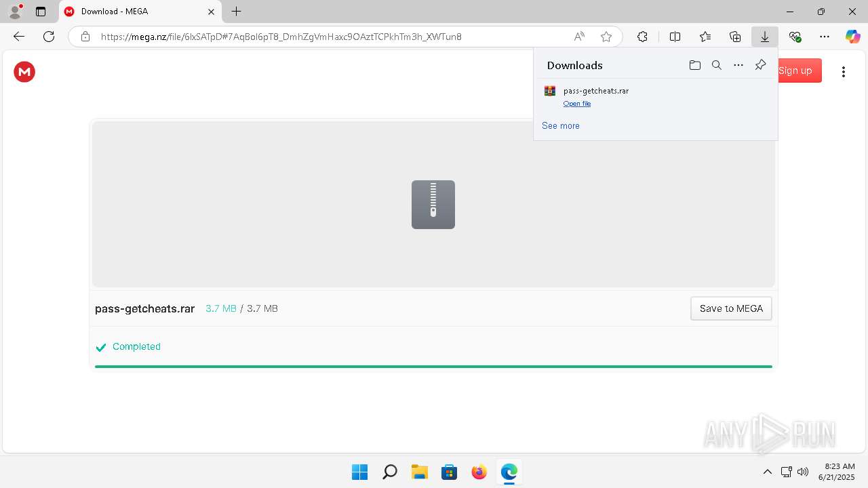Open the Extensions puzzle icon
Viewport: 868px width, 488px height.
coord(642,37)
